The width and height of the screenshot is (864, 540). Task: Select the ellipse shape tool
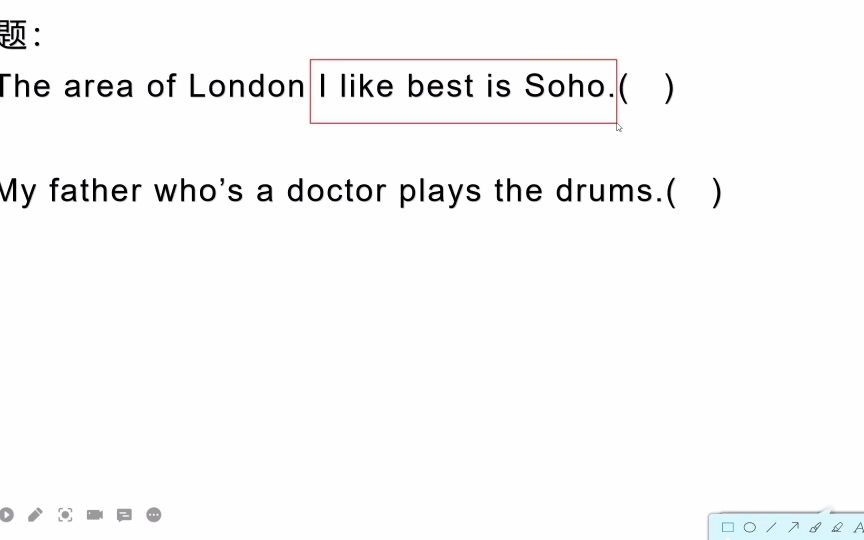tap(749, 527)
